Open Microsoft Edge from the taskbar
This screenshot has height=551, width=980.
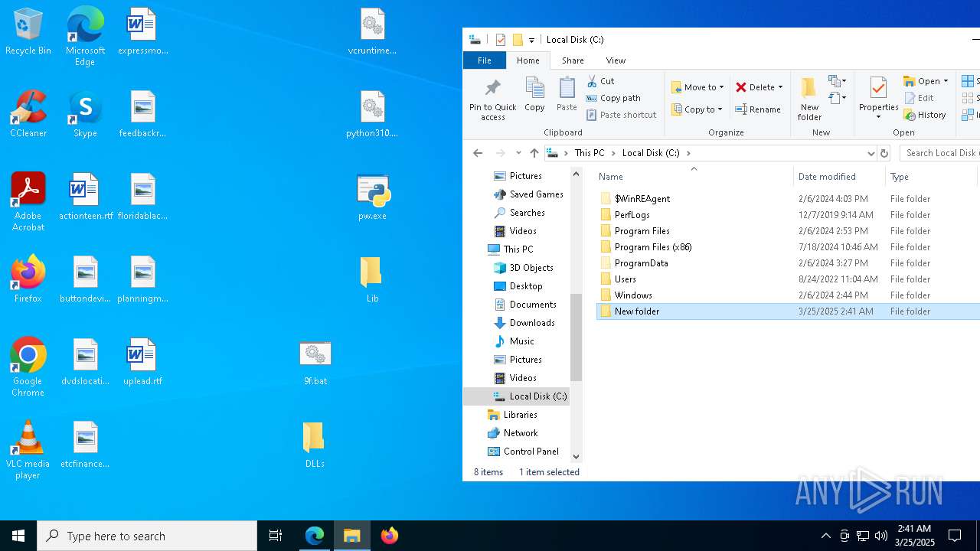click(315, 536)
